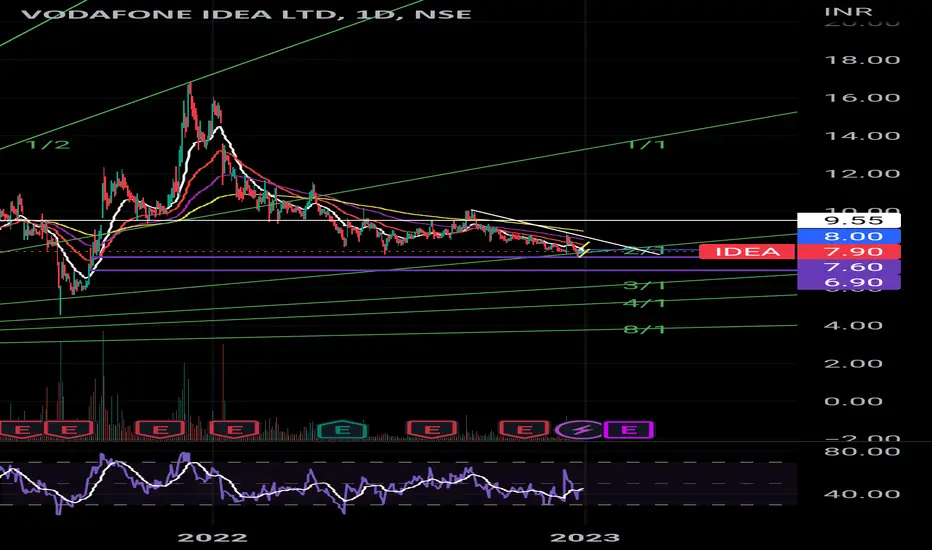Select the purple 7.60 price label

[849, 267]
